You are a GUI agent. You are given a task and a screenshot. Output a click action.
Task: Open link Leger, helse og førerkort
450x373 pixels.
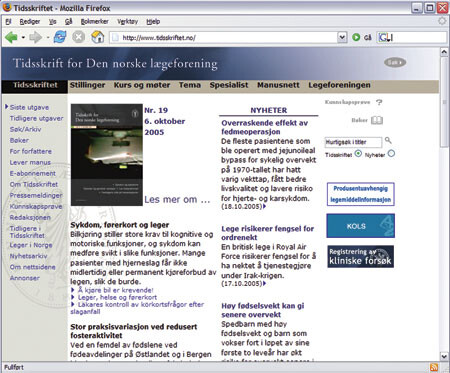pyautogui.click(x=117, y=297)
